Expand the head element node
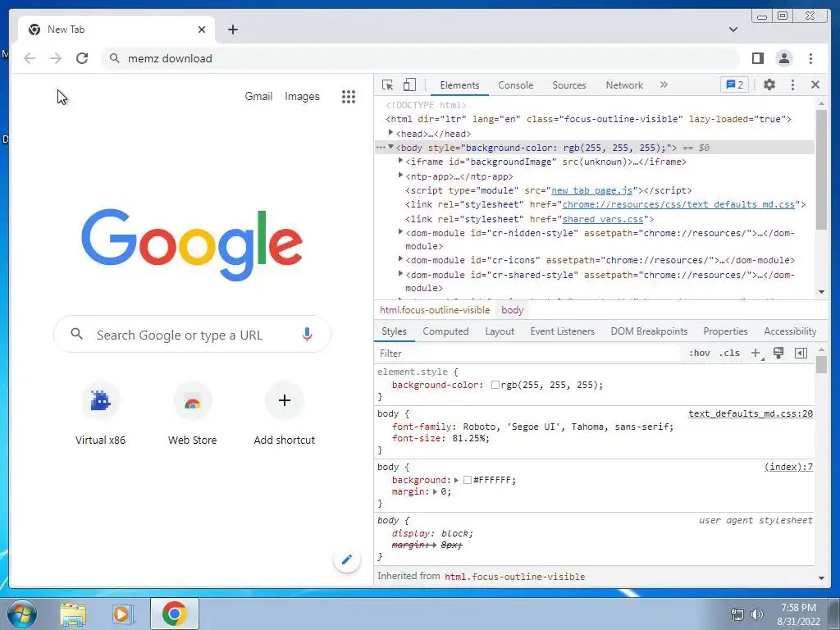840x630 pixels. [390, 133]
